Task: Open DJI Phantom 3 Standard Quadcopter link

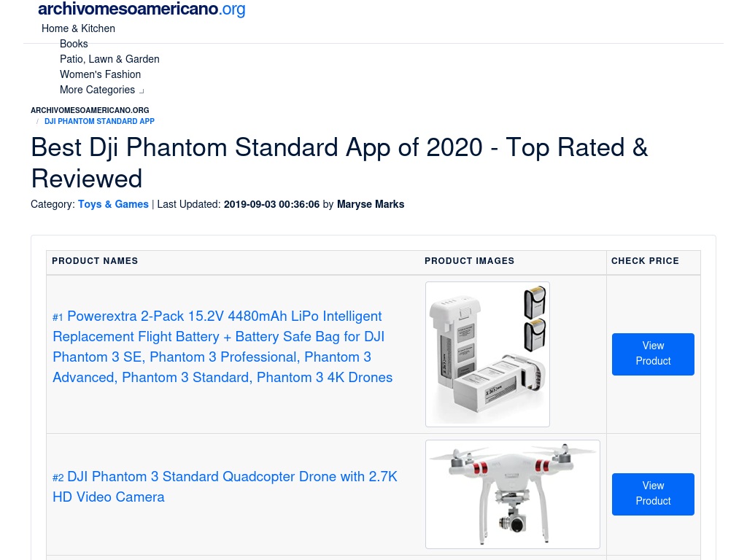Action: (225, 486)
